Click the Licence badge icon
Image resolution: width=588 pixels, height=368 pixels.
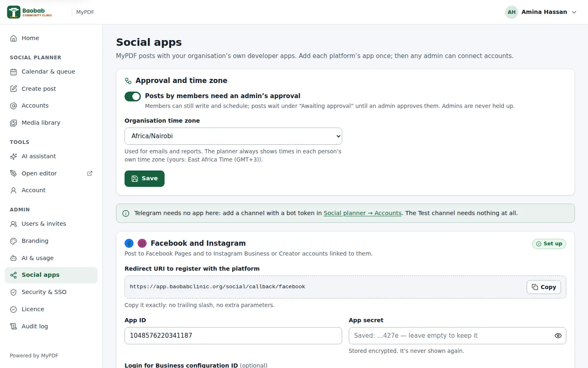coord(13,309)
